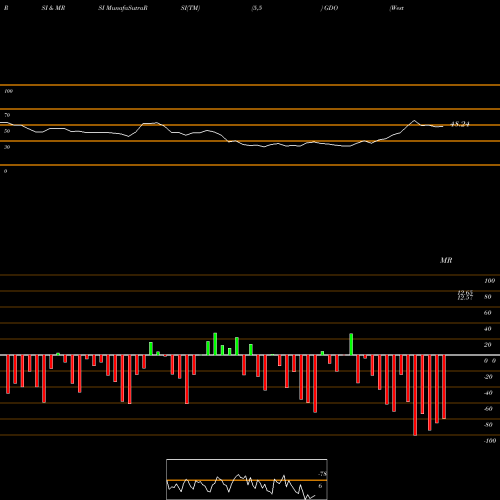Click the MR axis label '-100'

click(490, 441)
